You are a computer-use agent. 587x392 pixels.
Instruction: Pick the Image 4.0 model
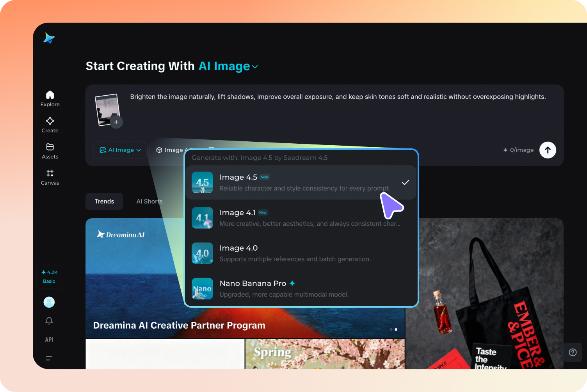coord(301,253)
